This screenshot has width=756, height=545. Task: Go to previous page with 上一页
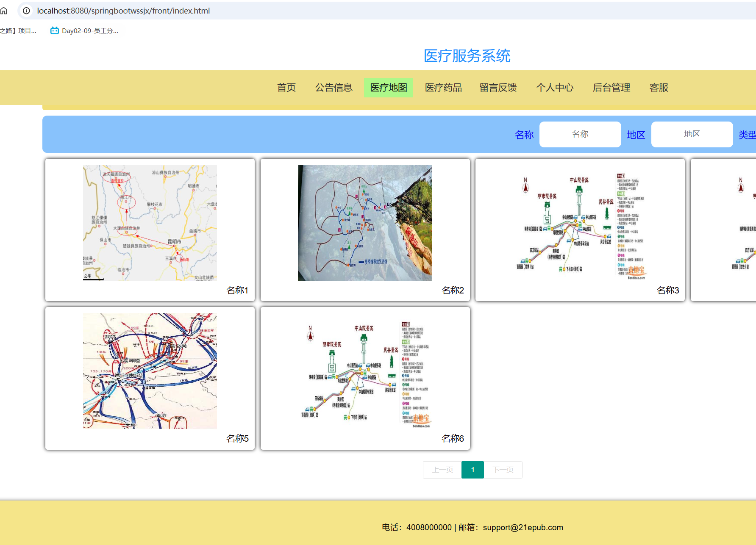point(442,470)
